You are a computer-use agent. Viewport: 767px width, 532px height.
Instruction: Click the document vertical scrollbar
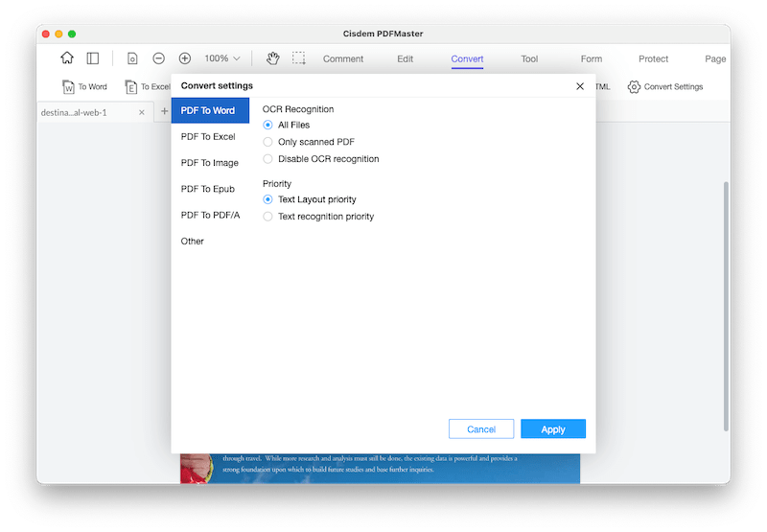[726, 306]
